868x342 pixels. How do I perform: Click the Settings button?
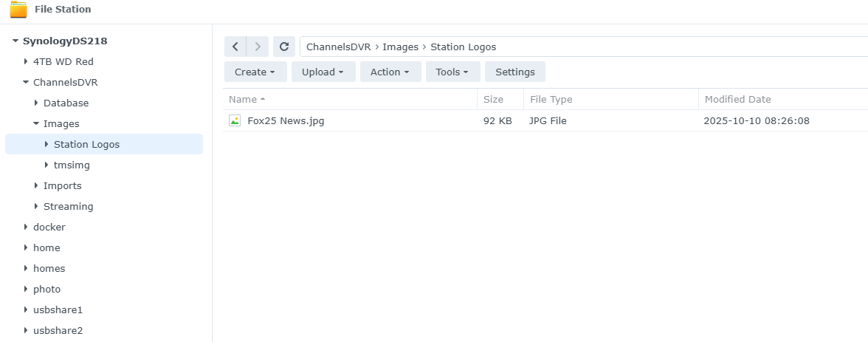[x=515, y=72]
